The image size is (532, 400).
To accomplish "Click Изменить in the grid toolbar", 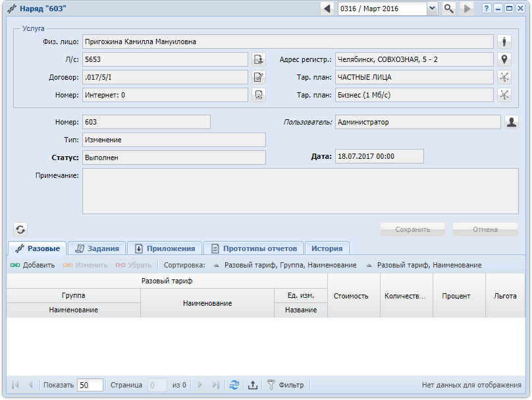I will coord(85,265).
